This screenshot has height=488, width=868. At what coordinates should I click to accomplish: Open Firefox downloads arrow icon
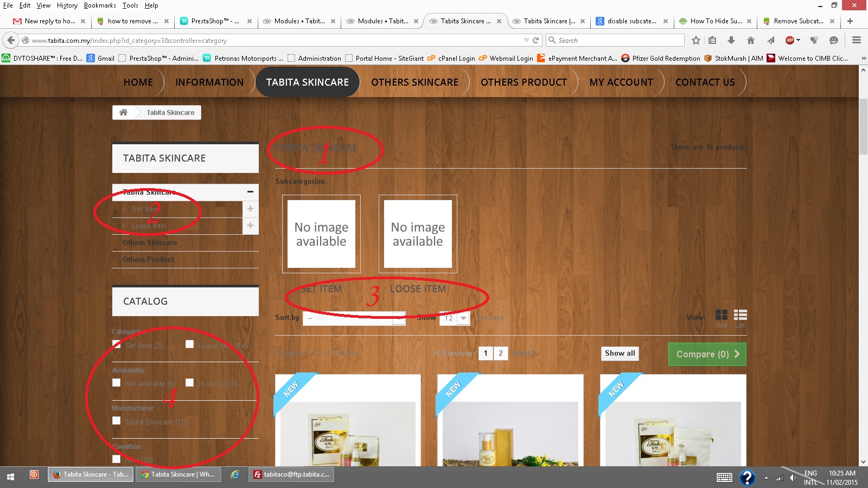731,40
